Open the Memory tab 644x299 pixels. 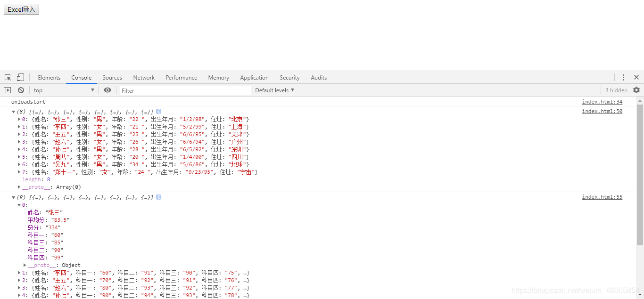219,78
